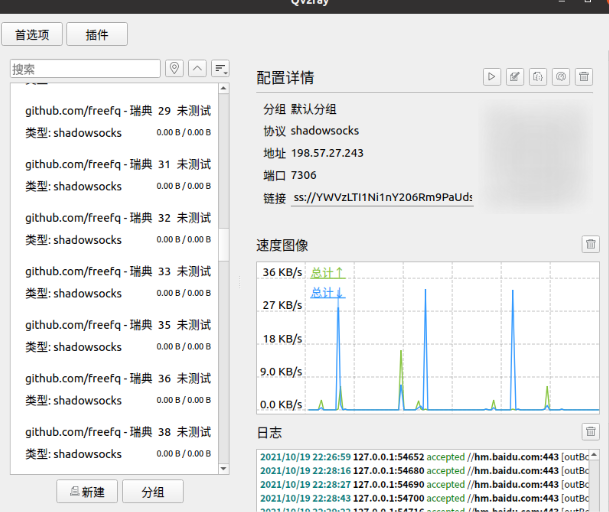Viewport: 609px width, 512px height.
Task: Click the fourth icon in config details toolbar
Action: pyautogui.click(x=561, y=76)
